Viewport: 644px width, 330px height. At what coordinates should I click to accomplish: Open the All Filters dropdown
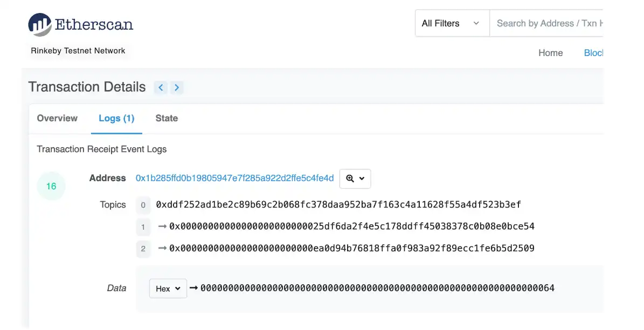click(452, 24)
